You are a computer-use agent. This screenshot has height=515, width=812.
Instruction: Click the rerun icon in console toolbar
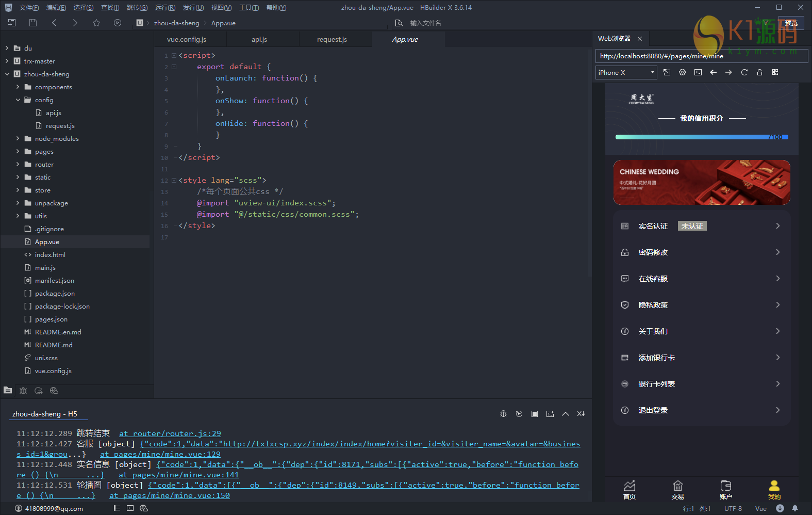(x=519, y=414)
